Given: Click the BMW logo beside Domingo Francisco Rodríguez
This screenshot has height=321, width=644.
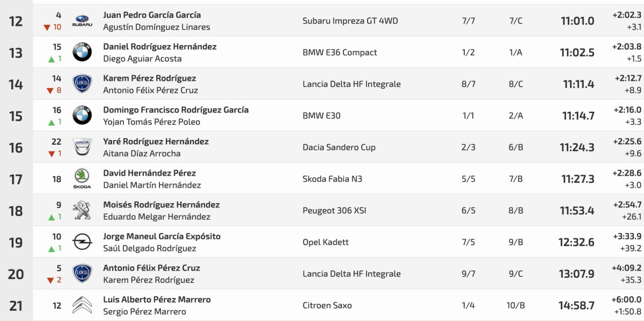Looking at the screenshot, I should (82, 116).
